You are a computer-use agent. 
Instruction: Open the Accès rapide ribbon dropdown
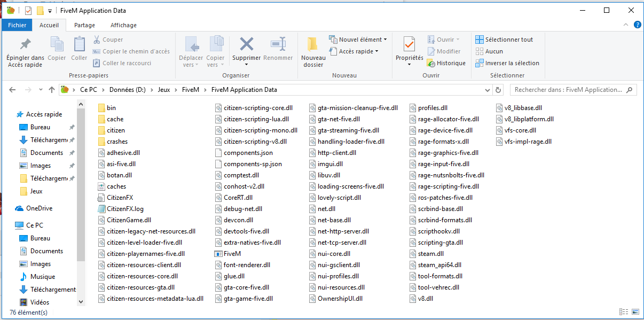pos(354,51)
